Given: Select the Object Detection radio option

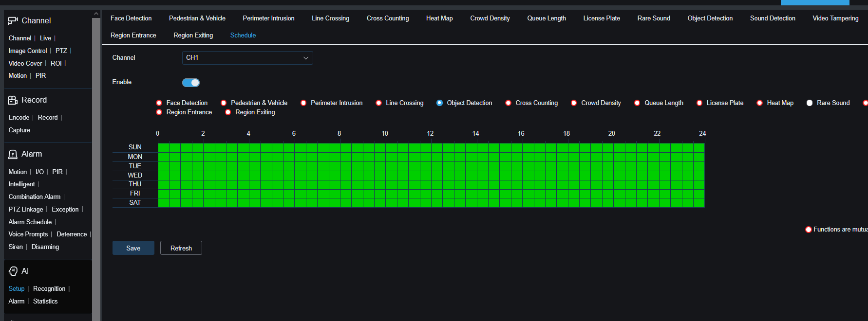Looking at the screenshot, I should point(439,103).
